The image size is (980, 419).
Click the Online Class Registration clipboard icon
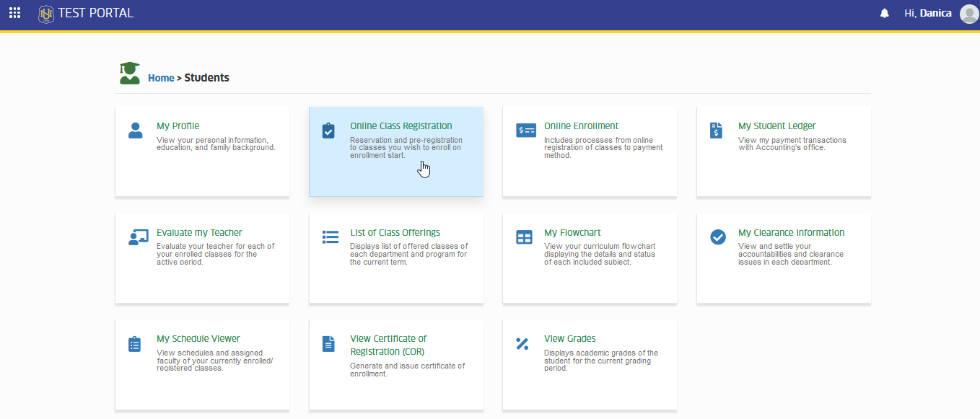[x=328, y=131]
